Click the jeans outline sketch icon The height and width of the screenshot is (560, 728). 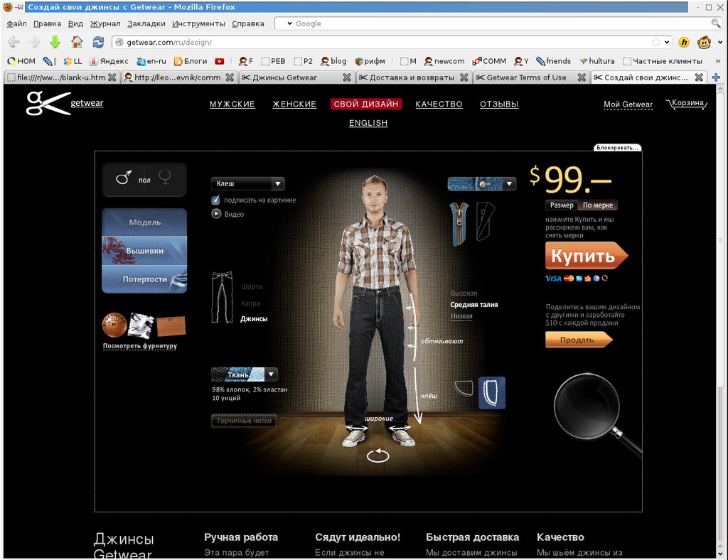click(x=222, y=297)
